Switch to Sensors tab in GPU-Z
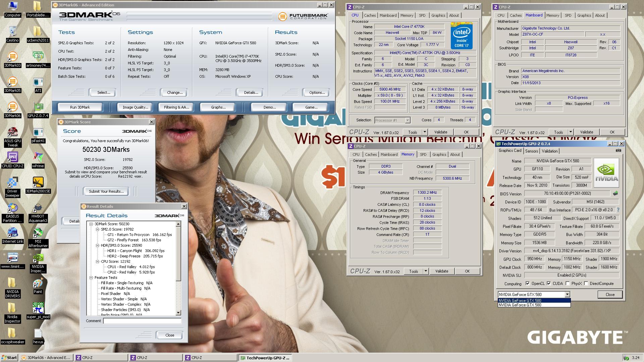The image size is (644, 362). tap(532, 151)
